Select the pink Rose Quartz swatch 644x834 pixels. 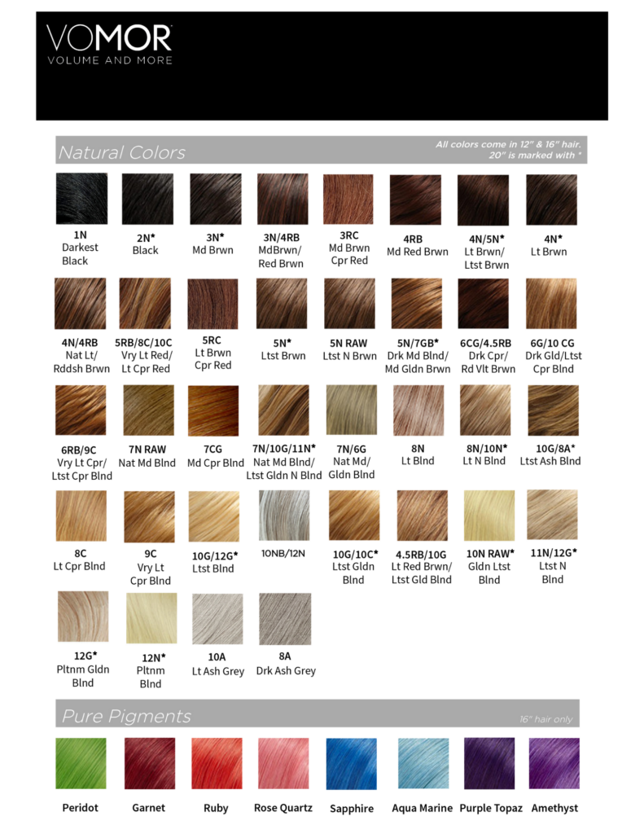(x=283, y=763)
